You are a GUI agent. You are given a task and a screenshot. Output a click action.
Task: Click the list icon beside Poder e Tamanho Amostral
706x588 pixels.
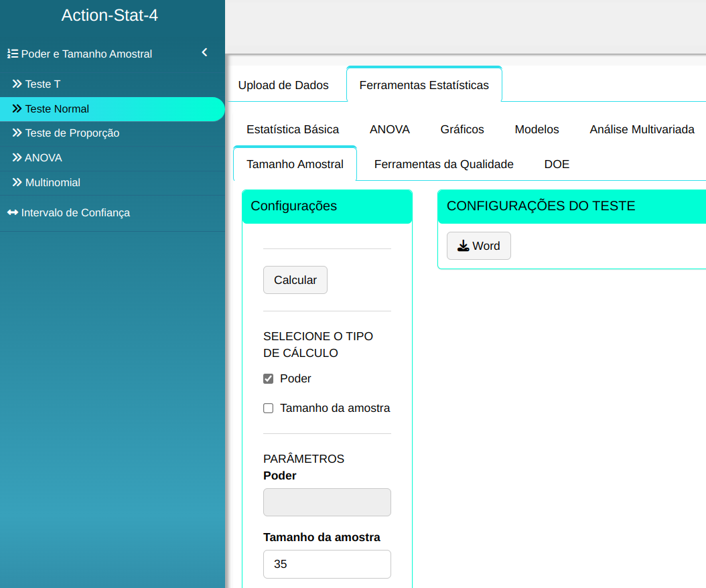[12, 54]
